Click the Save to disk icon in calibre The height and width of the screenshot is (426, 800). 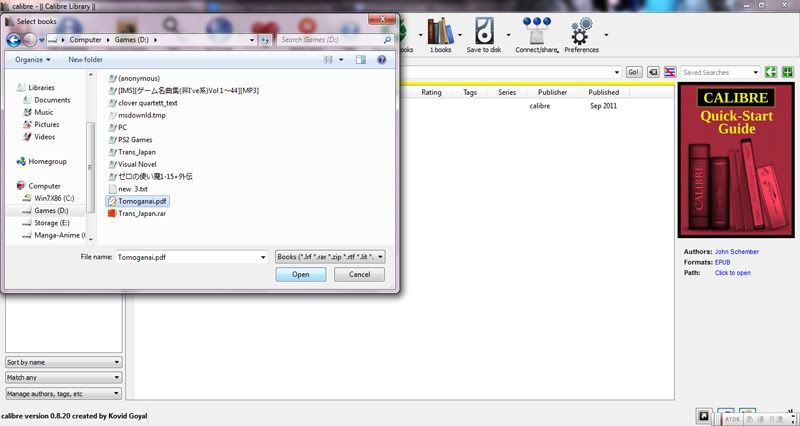484,35
